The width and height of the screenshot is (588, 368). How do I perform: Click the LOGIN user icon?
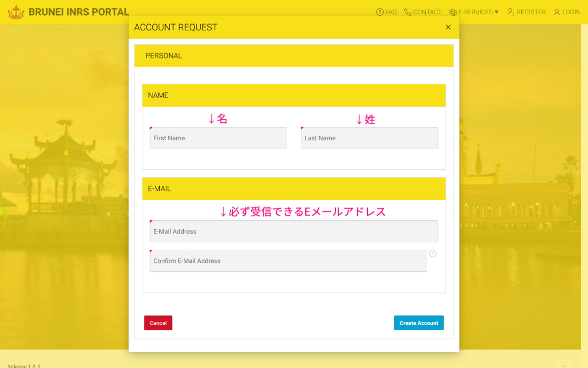click(557, 12)
